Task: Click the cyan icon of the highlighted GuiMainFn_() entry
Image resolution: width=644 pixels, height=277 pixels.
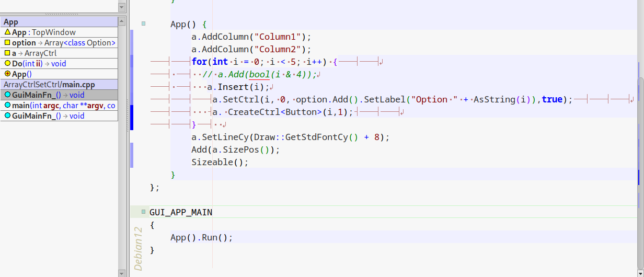Action: click(7, 95)
